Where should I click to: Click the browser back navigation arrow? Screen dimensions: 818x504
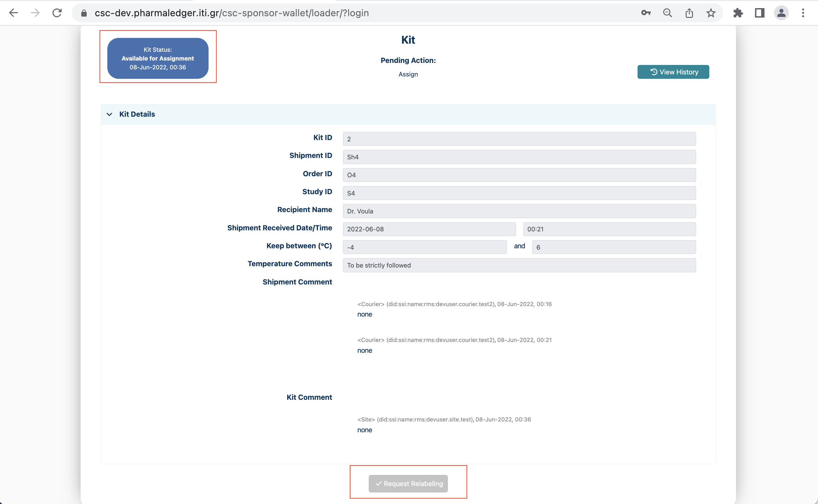[14, 13]
